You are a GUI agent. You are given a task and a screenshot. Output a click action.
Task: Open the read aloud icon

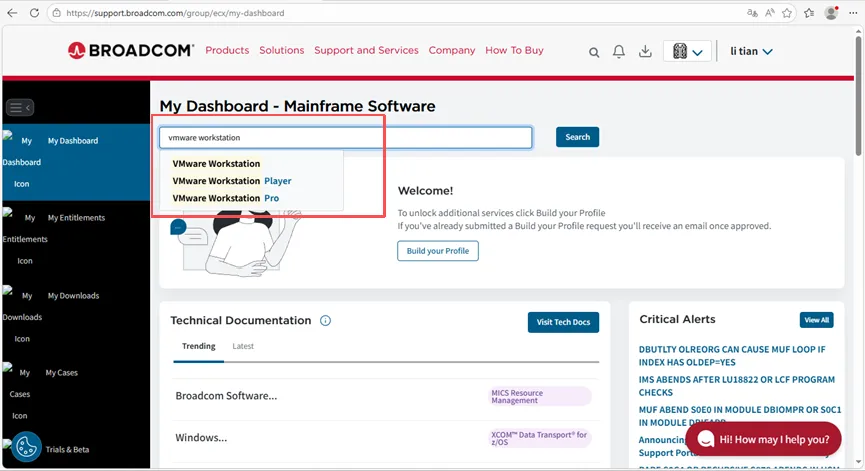770,13
